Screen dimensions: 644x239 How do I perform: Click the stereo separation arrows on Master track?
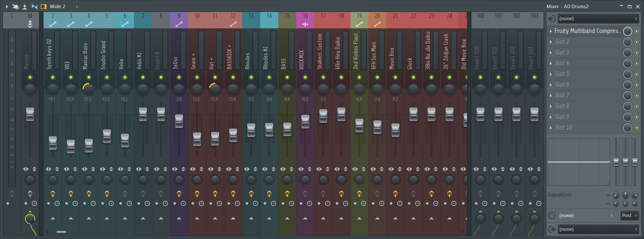pyautogui.click(x=26, y=169)
